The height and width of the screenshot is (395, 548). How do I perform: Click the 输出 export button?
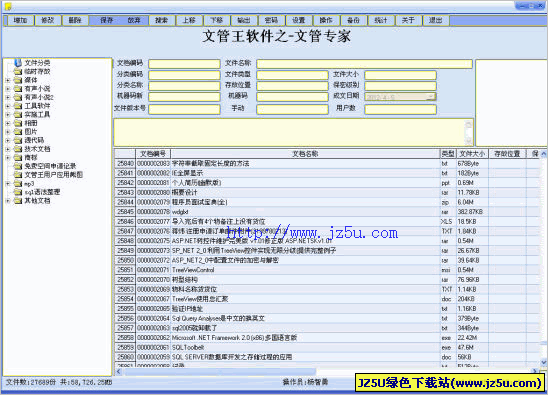(244, 21)
